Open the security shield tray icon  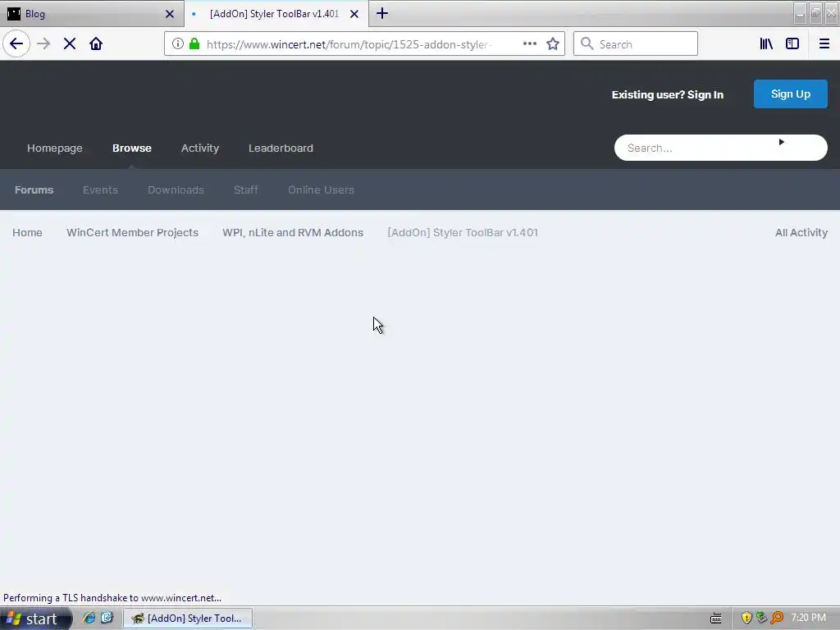746,619
